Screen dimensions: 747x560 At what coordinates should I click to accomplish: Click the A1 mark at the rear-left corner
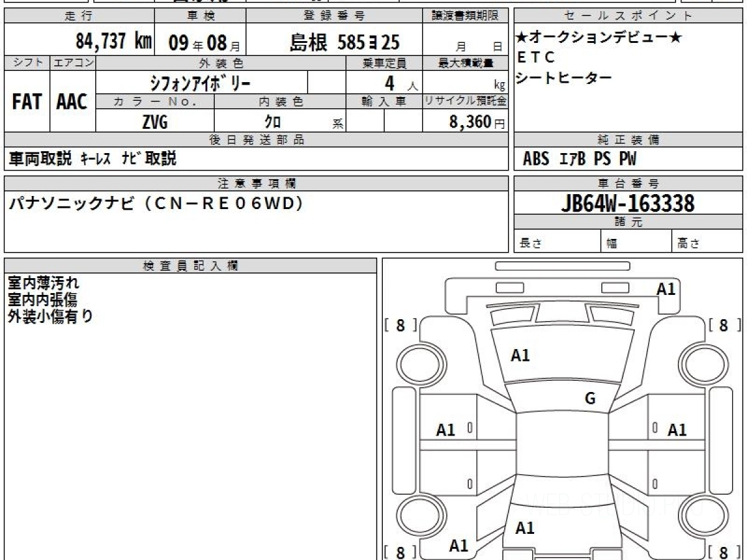pyautogui.click(x=459, y=546)
